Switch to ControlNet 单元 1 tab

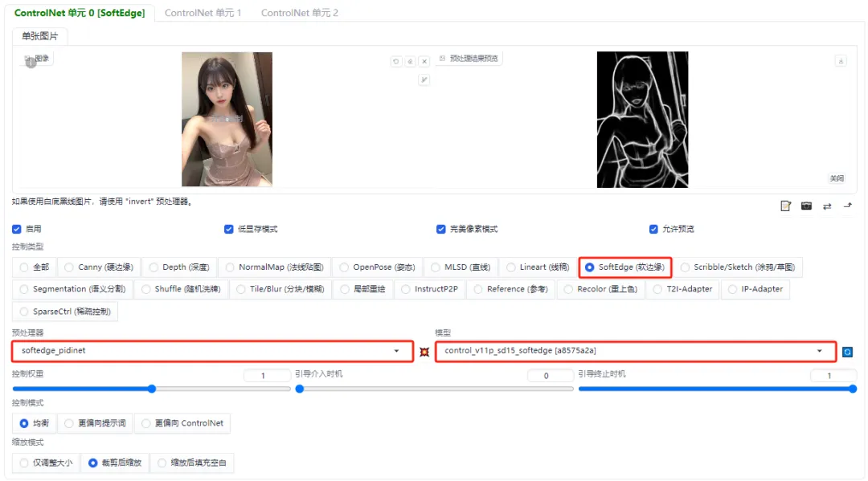(x=203, y=13)
